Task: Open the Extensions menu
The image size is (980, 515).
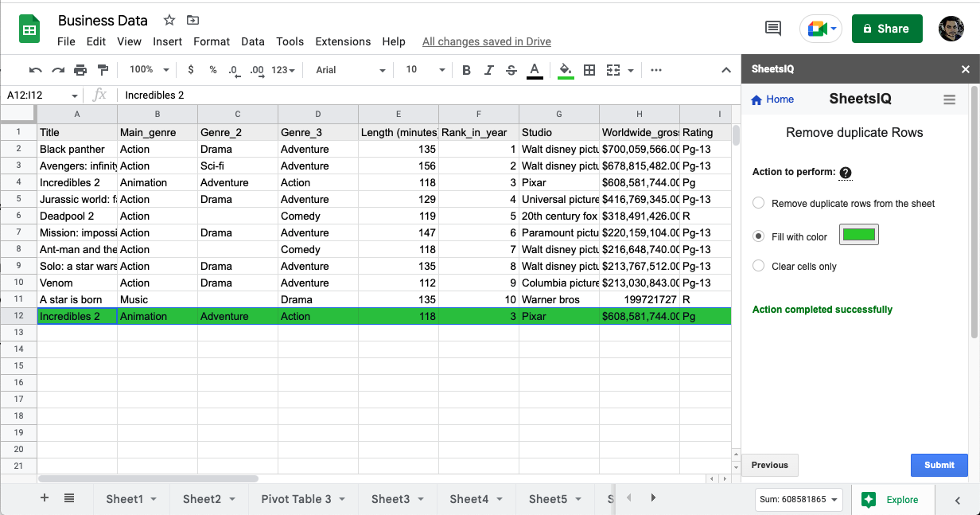Action: tap(343, 41)
